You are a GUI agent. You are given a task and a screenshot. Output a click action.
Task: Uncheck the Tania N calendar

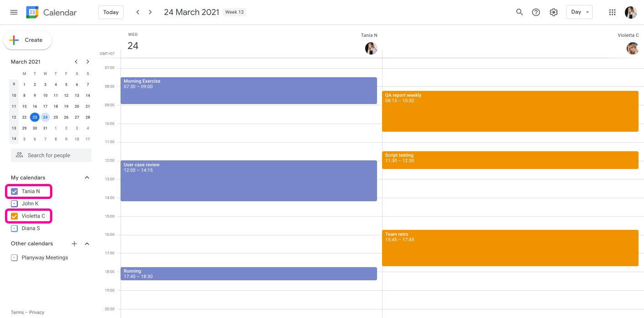point(14,191)
